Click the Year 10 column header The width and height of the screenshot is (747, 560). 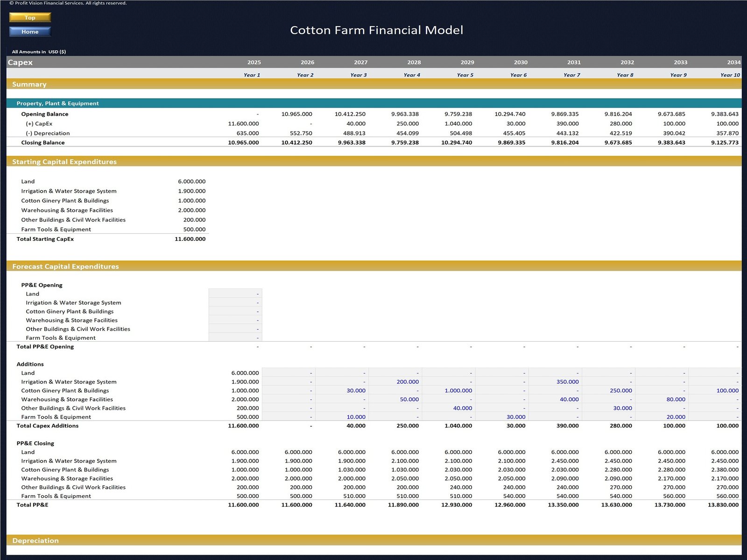point(730,75)
